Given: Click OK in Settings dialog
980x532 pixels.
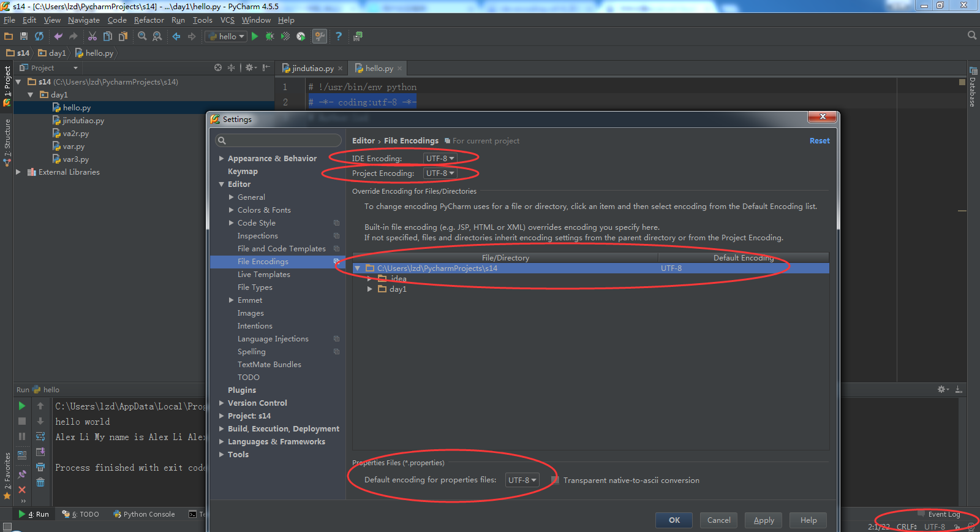Looking at the screenshot, I should (674, 520).
